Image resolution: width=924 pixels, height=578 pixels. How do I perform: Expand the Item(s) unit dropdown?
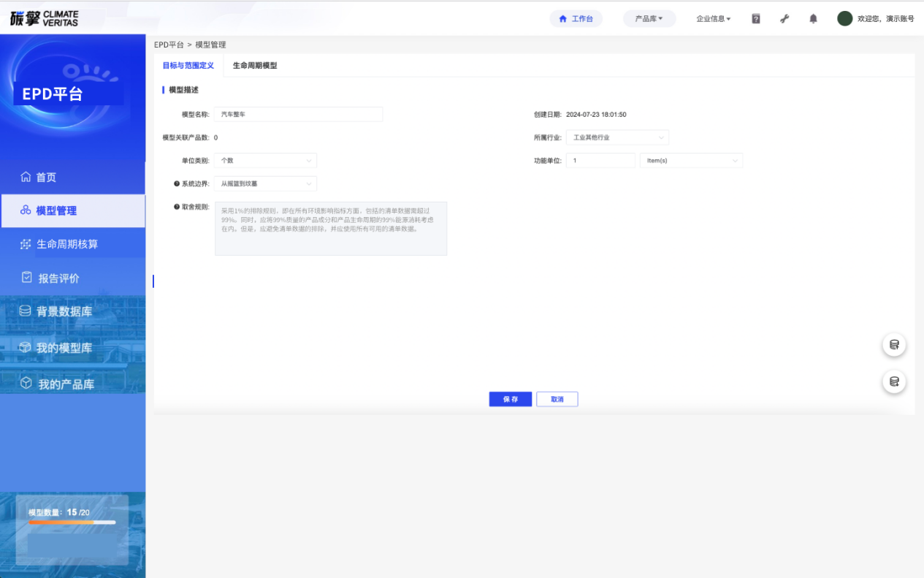(x=690, y=161)
